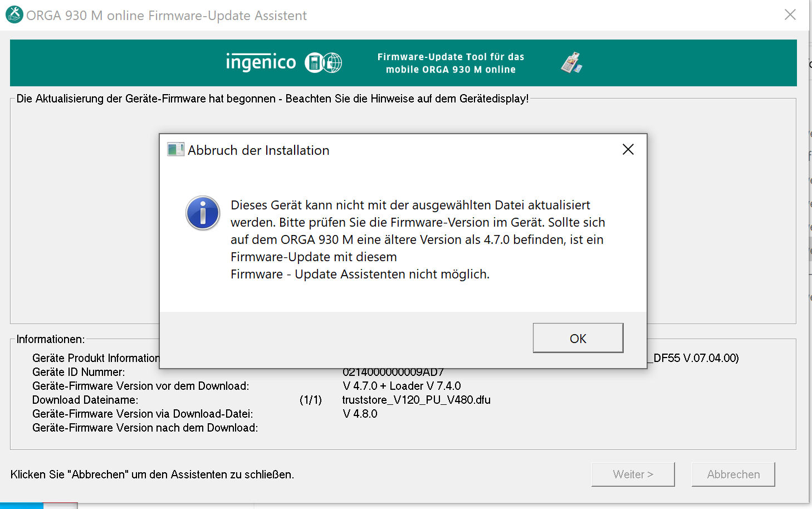Click the dialog title 'Abbruch der Installation'
Image resolution: width=812 pixels, height=509 pixels.
point(258,150)
